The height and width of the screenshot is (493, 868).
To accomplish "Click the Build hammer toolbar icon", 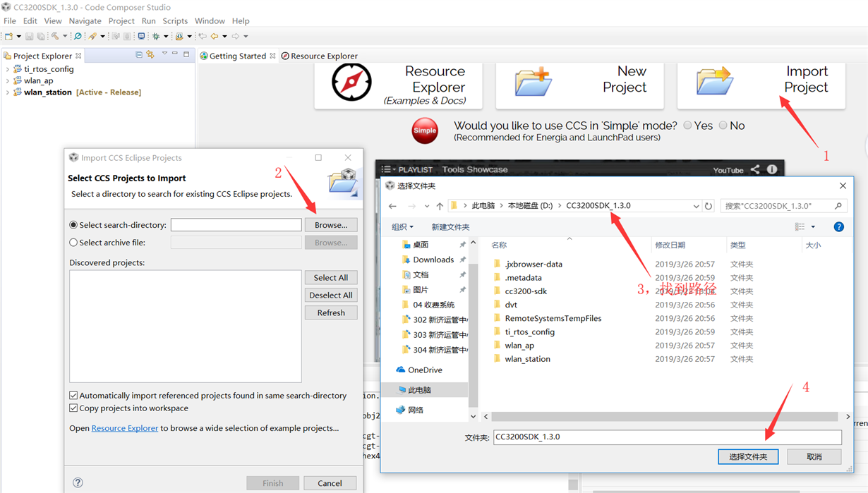I will pyautogui.click(x=54, y=36).
